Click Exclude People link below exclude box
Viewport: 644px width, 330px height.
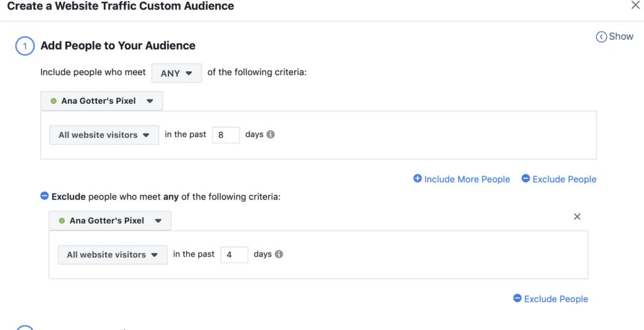pos(551,299)
